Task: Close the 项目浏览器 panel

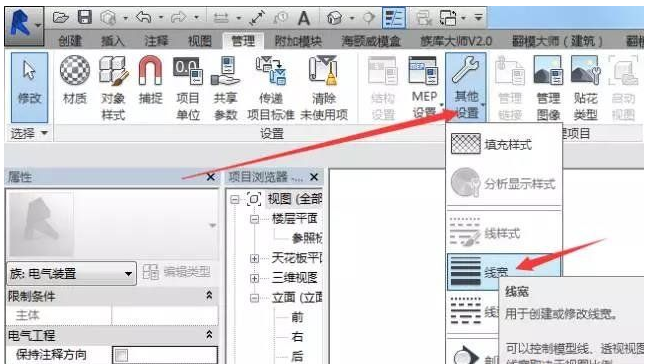Action: click(314, 177)
